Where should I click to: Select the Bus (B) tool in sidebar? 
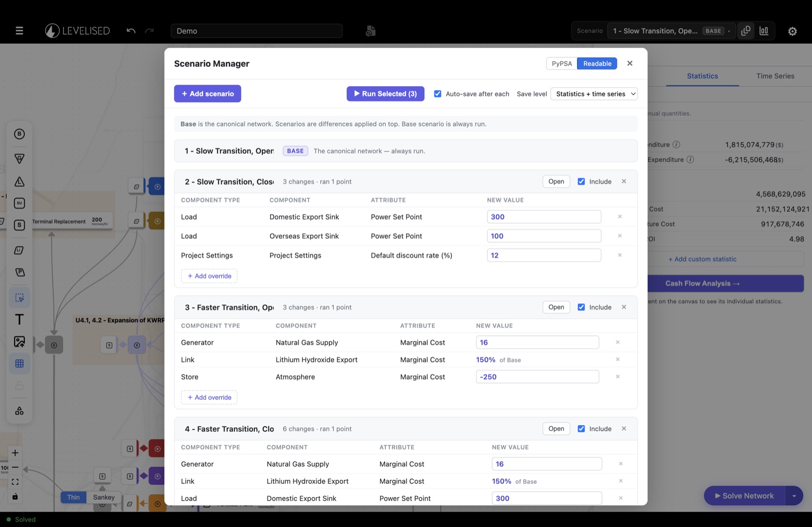19,134
